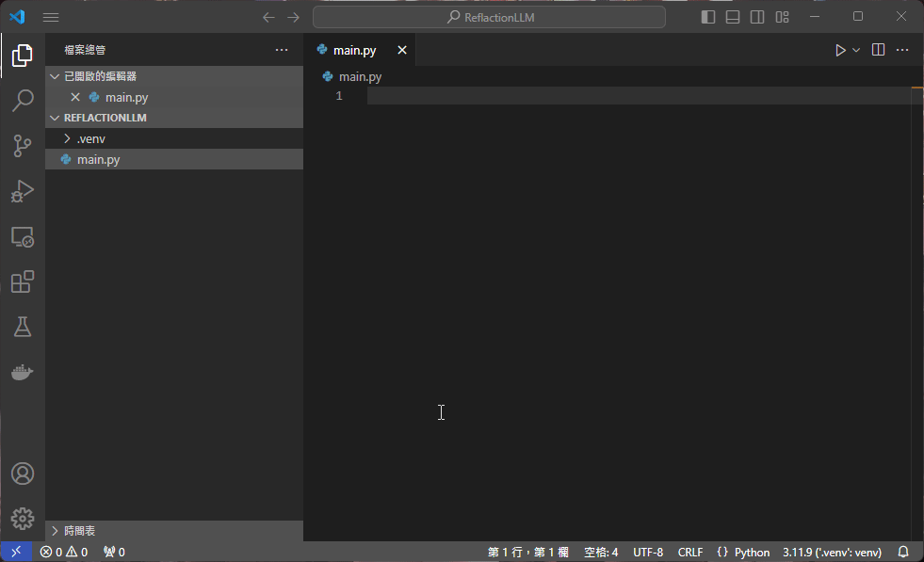Open the Manage gear settings
The height and width of the screenshot is (562, 924).
tap(23, 518)
